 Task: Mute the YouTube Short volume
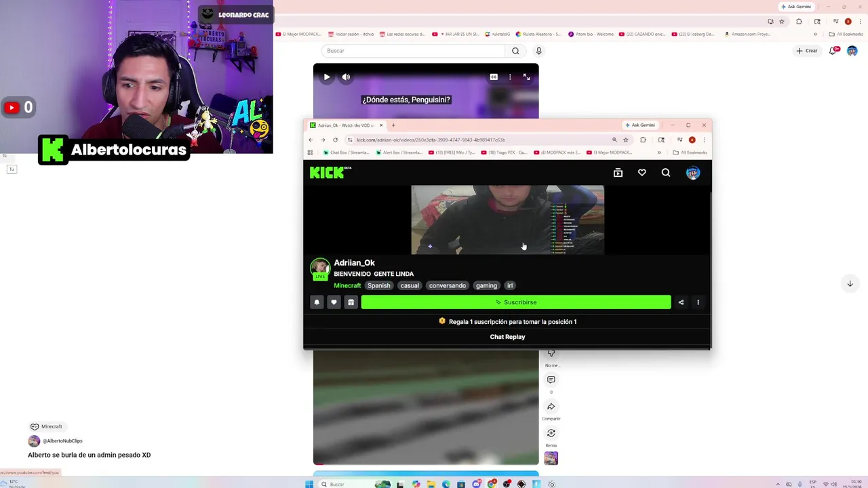346,77
